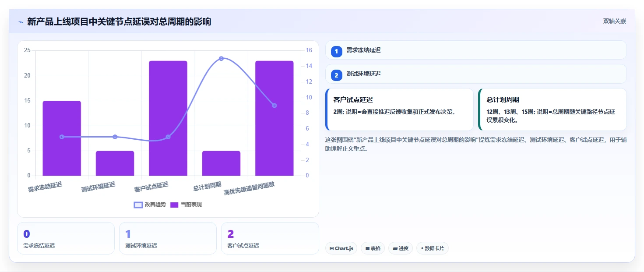The height and width of the screenshot is (272, 644).
Task: Toggle the 当前表现 legend entry
Action: 186,205
